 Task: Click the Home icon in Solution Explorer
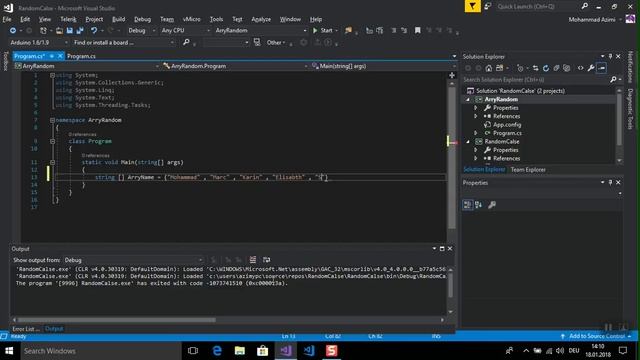click(x=489, y=68)
